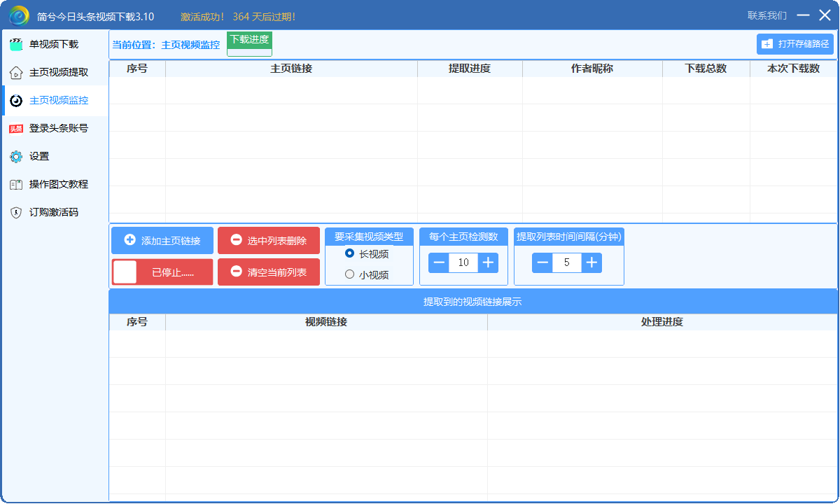
Task: Select the 小视频 radio option
Action: [350, 274]
